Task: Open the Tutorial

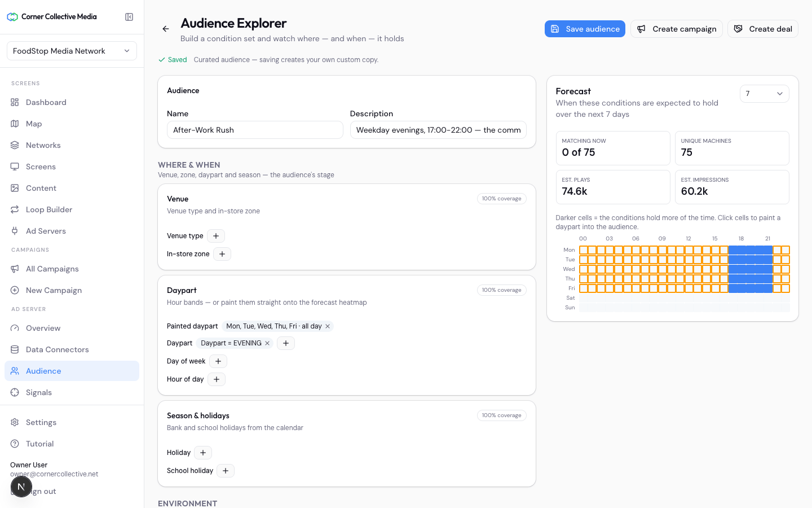Action: (72, 444)
